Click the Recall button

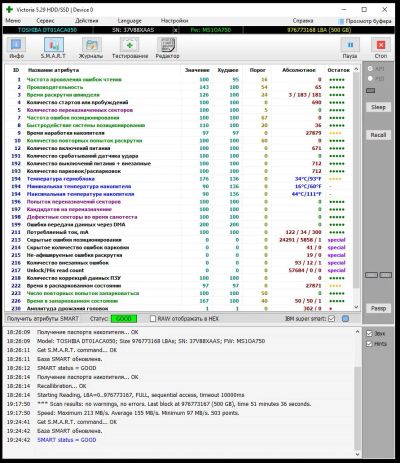click(378, 135)
